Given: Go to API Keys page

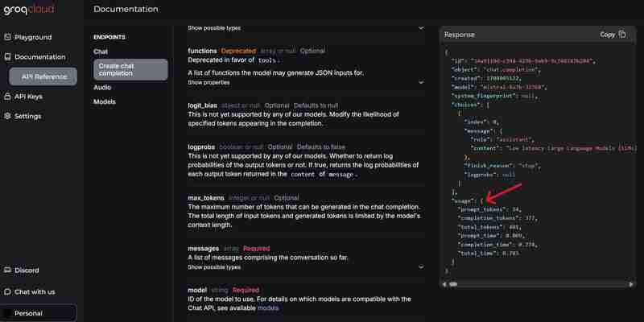Looking at the screenshot, I should [x=28, y=97].
